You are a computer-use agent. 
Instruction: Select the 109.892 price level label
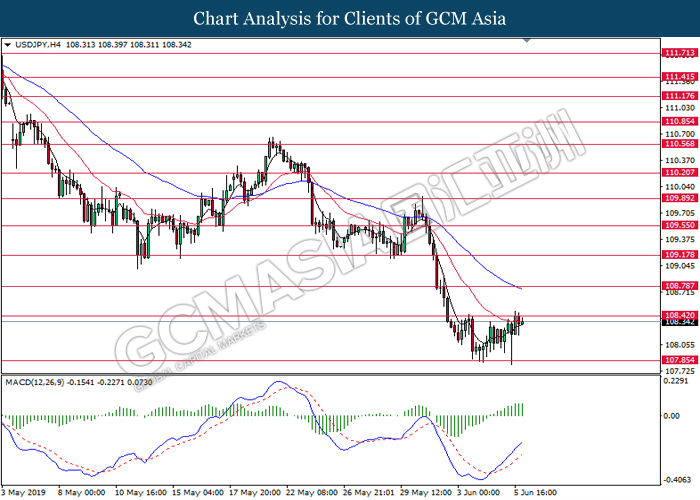(680, 198)
